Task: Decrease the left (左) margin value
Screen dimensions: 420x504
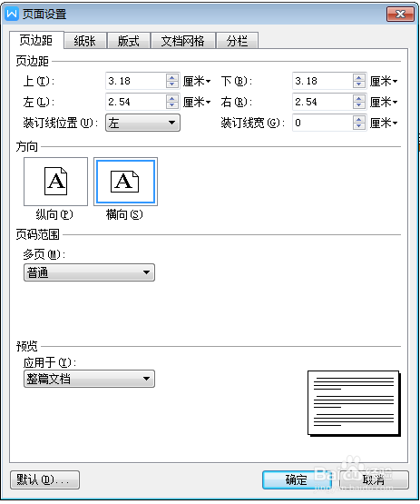Action: pyautogui.click(x=172, y=105)
